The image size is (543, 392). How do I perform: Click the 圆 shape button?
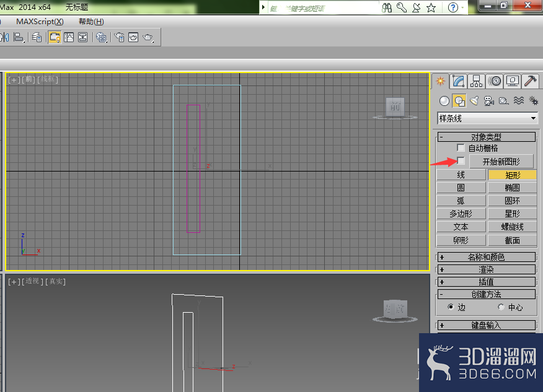click(x=461, y=188)
